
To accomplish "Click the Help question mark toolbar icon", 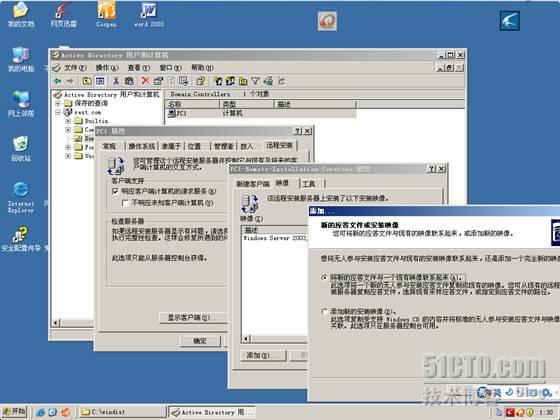I will [201, 81].
